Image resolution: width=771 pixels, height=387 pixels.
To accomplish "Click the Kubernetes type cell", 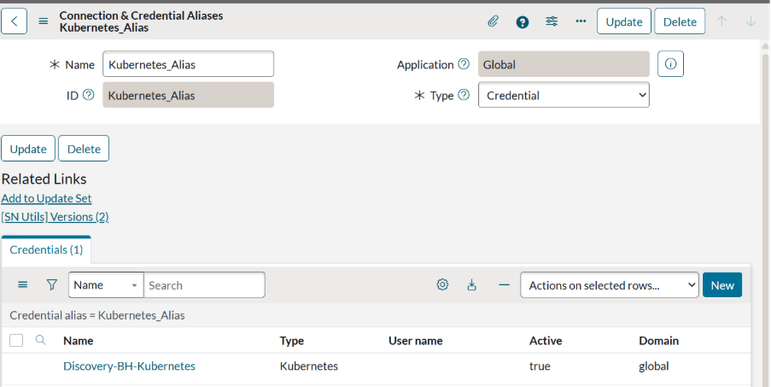I will (x=309, y=366).
